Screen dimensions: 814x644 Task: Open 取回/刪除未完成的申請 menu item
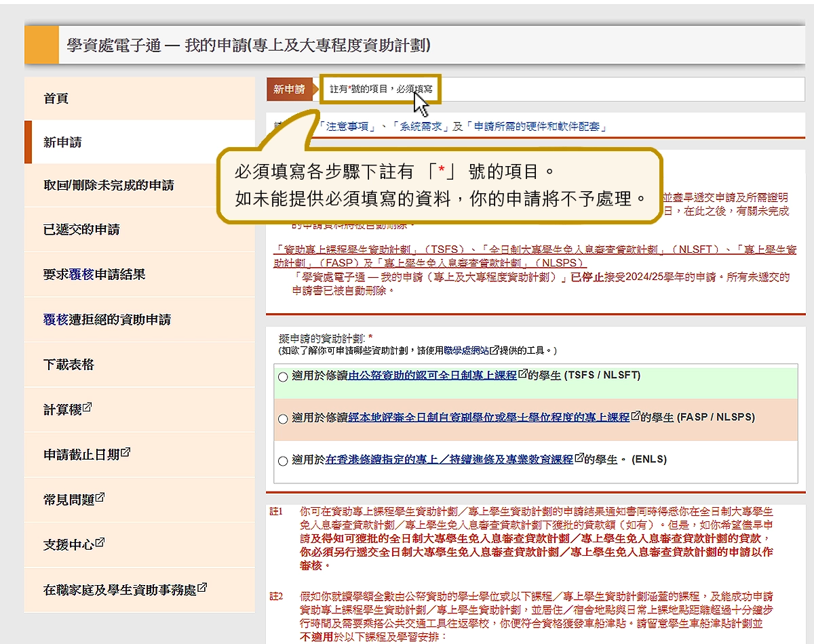[x=109, y=186]
